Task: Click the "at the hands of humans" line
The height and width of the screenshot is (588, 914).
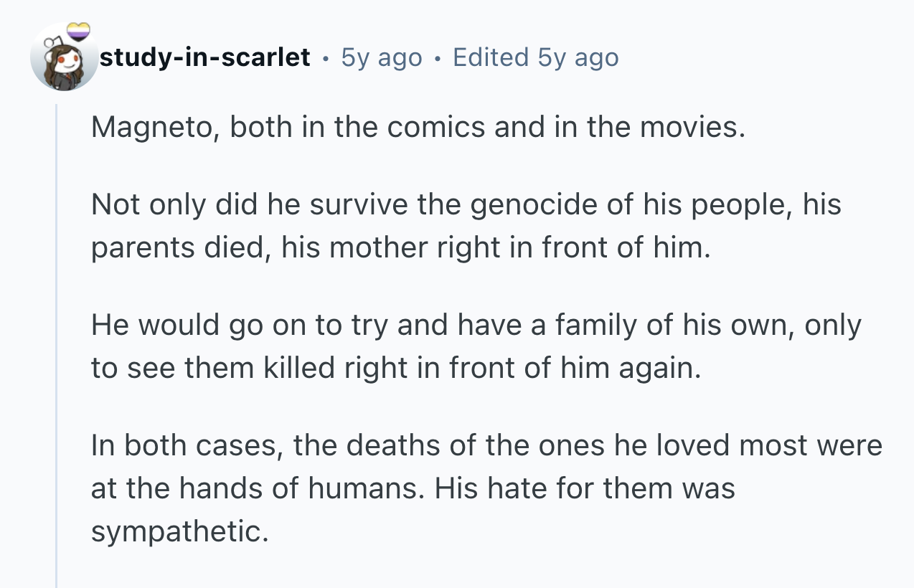Action: pos(413,489)
